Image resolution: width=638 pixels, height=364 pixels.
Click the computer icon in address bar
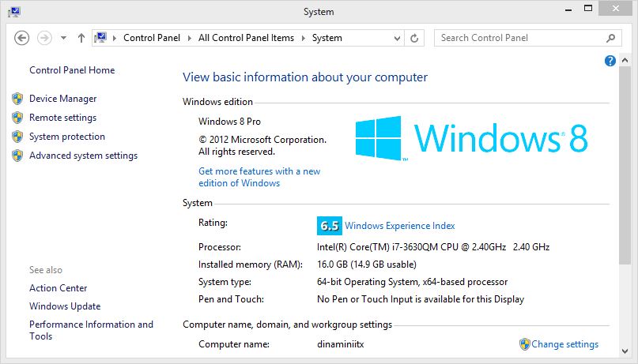tap(100, 38)
